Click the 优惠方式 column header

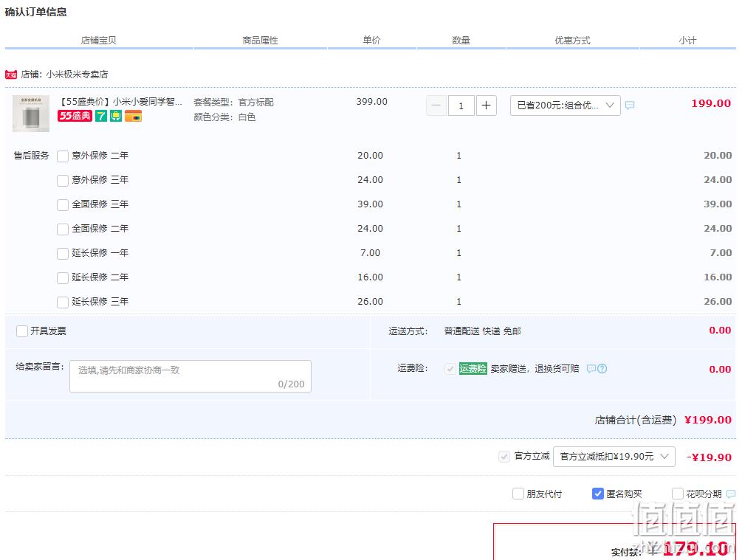(x=572, y=40)
